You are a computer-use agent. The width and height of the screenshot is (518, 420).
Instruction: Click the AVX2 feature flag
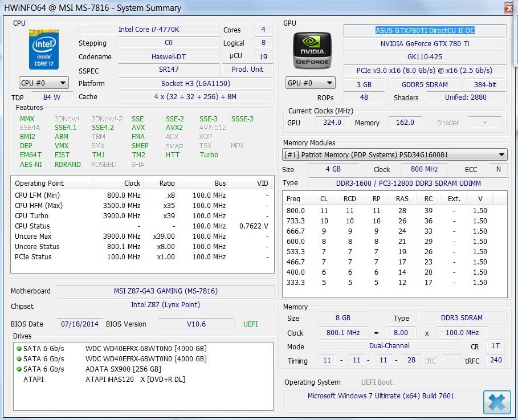(x=174, y=128)
